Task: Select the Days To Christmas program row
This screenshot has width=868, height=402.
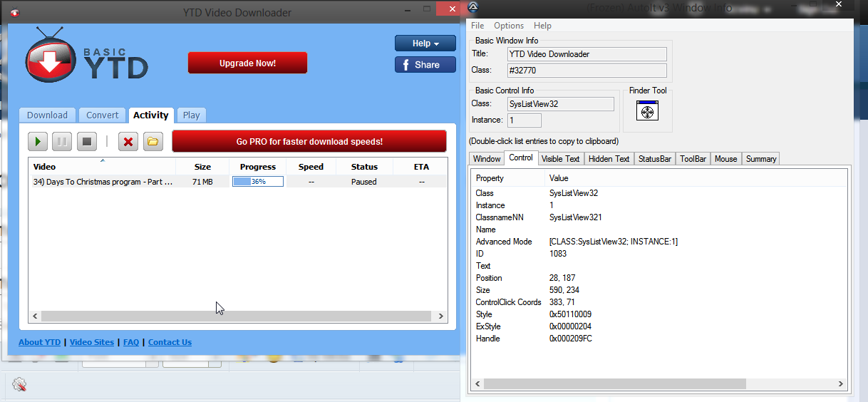Action: (239, 182)
